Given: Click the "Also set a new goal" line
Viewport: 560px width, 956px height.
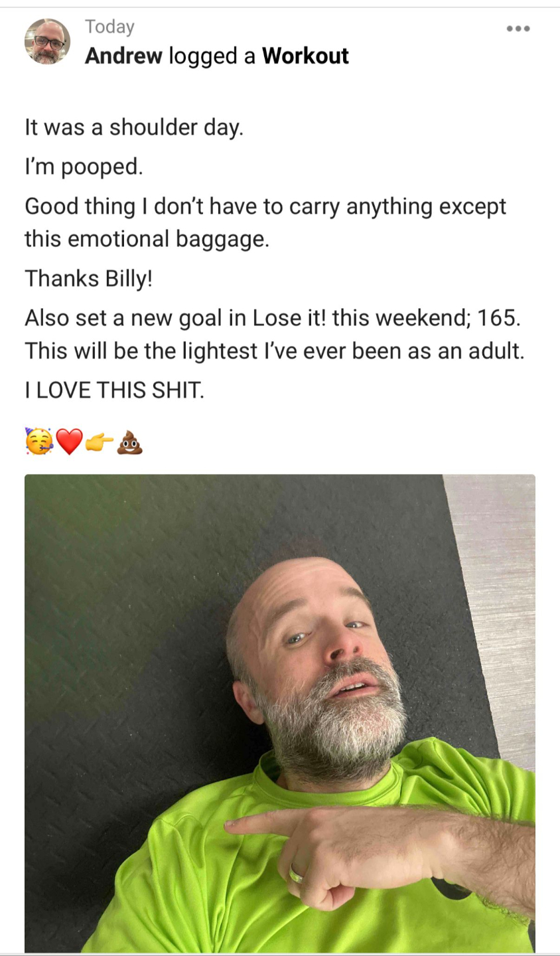Looking at the screenshot, I should click(272, 317).
